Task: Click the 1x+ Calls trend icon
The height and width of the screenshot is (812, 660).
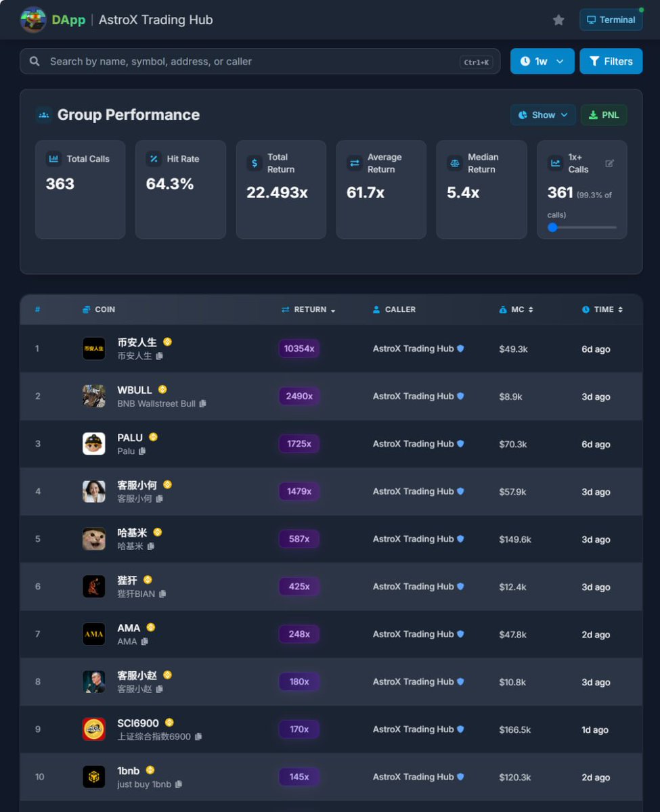Action: [x=555, y=163]
